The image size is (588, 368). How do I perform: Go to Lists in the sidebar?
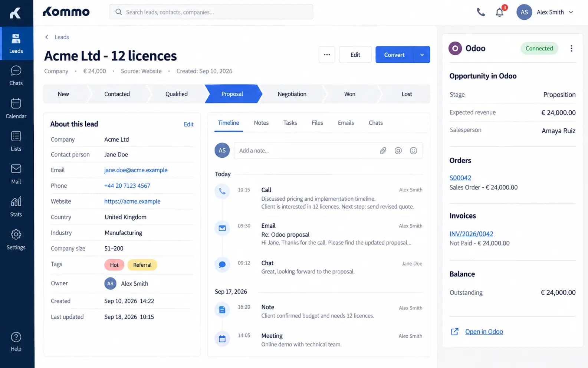[x=16, y=141]
